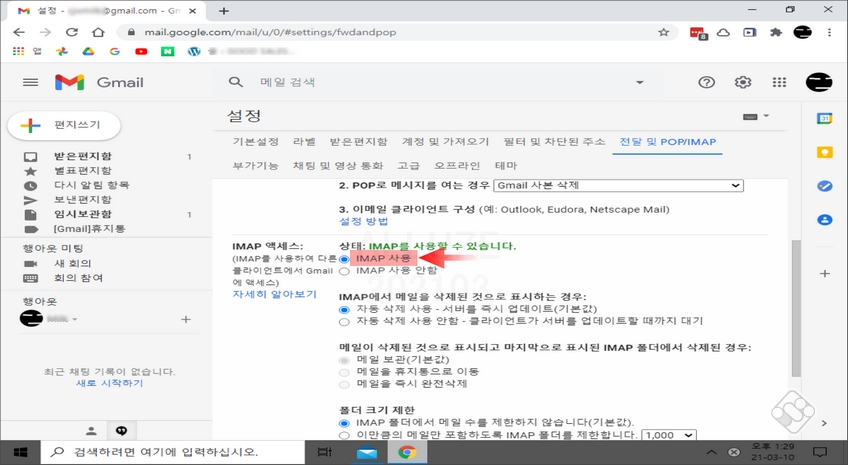Open Google Drive bookmark icon
This screenshot has width=848, height=465.
[88, 51]
